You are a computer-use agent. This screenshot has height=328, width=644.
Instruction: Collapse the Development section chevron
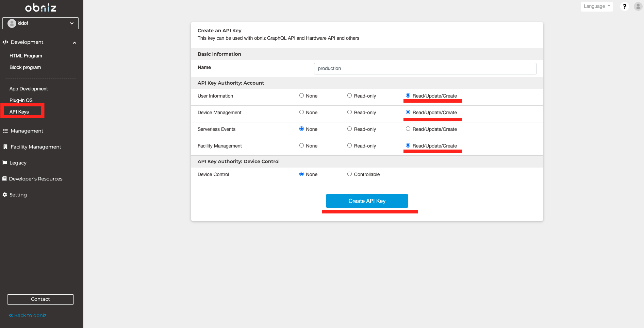tap(75, 42)
